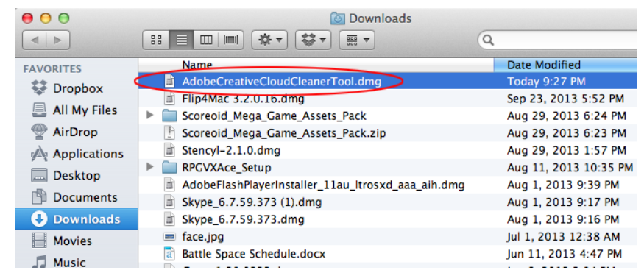This screenshot has width=644, height=273.
Task: Select the Scoreoid_Mega_Game_Assets_Pack folder
Action: point(274,116)
